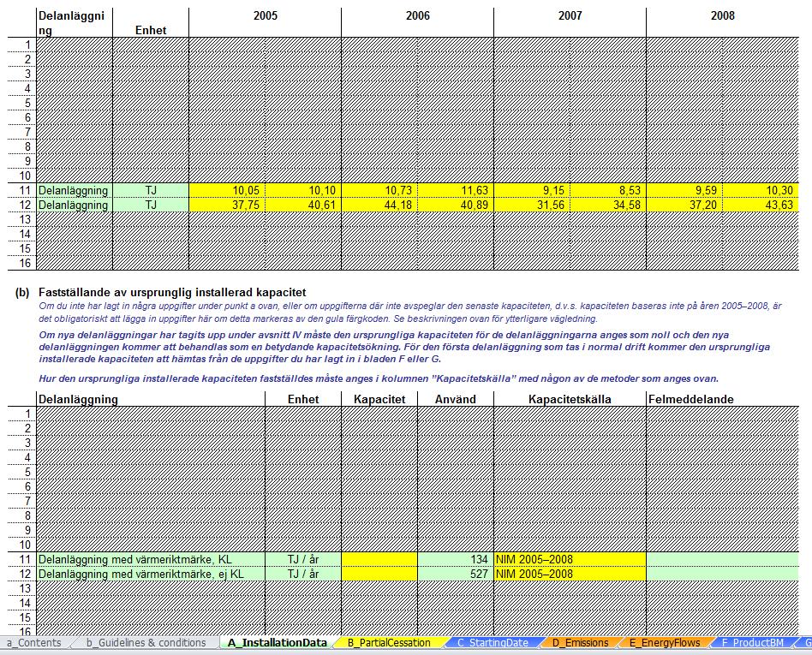Select the D_Emissions sheet tab
Image resolution: width=812 pixels, height=655 pixels.
pyautogui.click(x=580, y=642)
